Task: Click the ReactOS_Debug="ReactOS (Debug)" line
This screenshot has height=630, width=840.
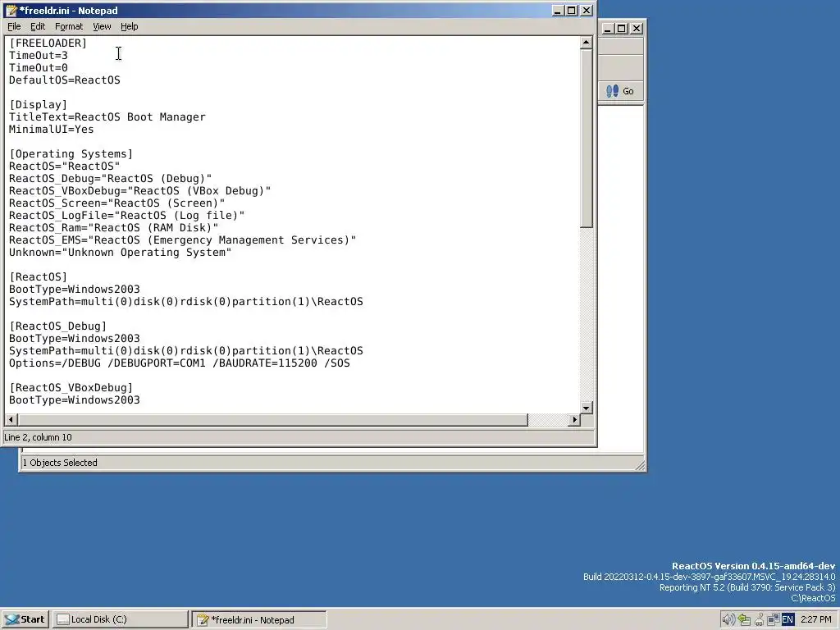Action: pyautogui.click(x=111, y=178)
